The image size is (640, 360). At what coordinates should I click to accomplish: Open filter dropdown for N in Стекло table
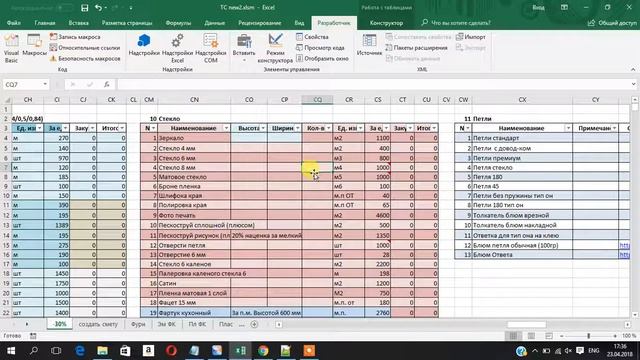tap(153, 128)
